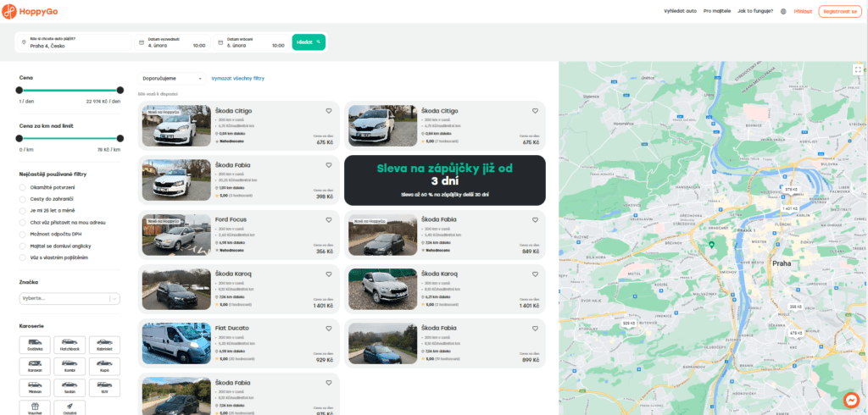Open the Značka brand dropdown
The width and height of the screenshot is (868, 415).
click(x=70, y=298)
